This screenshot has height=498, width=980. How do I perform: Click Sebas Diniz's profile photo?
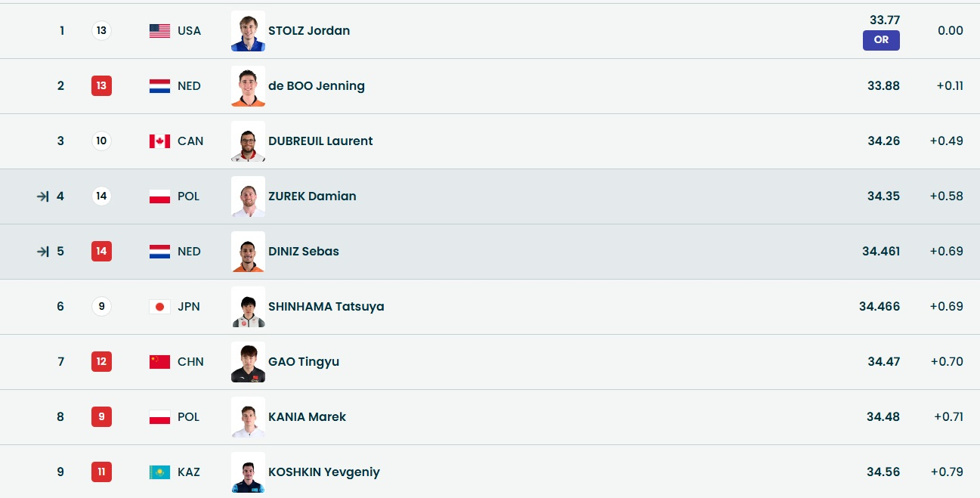coord(248,252)
